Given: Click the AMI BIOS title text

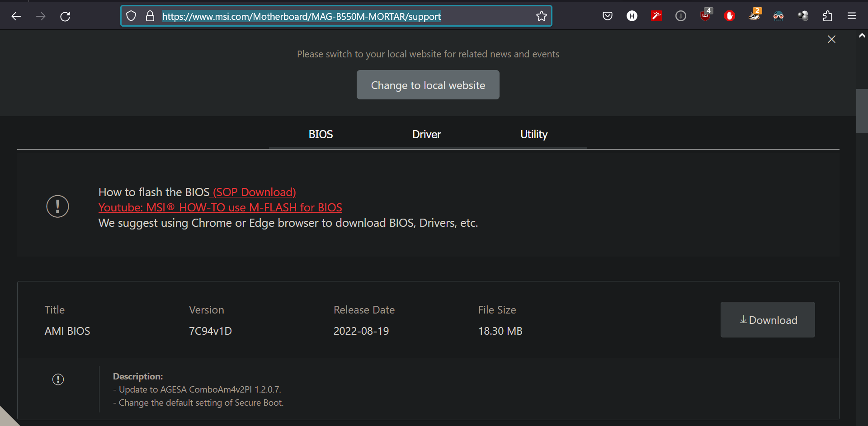Looking at the screenshot, I should [67, 331].
